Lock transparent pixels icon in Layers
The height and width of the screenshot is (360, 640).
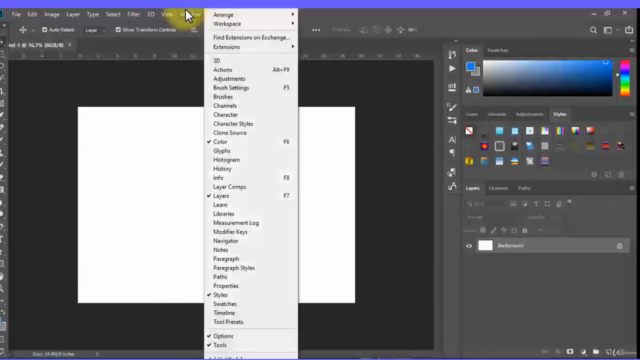click(483, 230)
